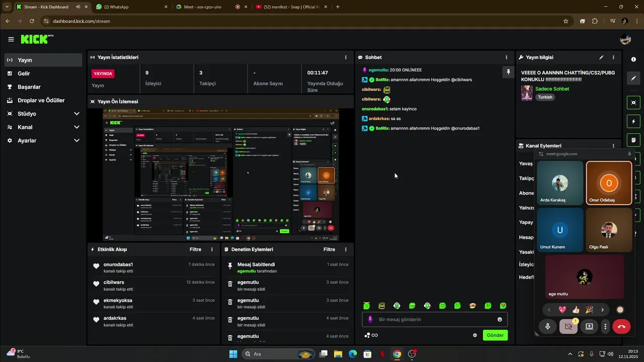Click Gönder to send chat message

click(495, 335)
